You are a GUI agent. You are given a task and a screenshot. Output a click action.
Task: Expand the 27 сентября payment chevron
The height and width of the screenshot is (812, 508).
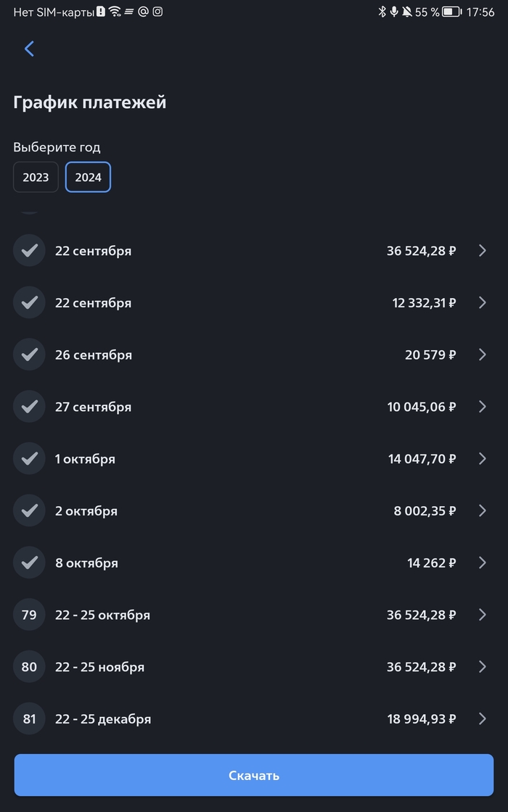[x=483, y=407]
